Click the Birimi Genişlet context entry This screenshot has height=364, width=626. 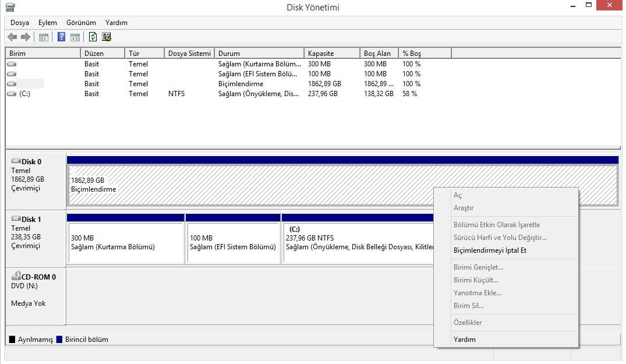478,267
